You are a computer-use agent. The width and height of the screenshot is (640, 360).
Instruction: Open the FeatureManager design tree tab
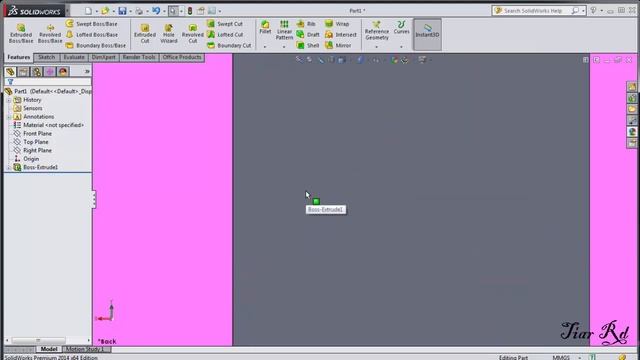click(10, 72)
